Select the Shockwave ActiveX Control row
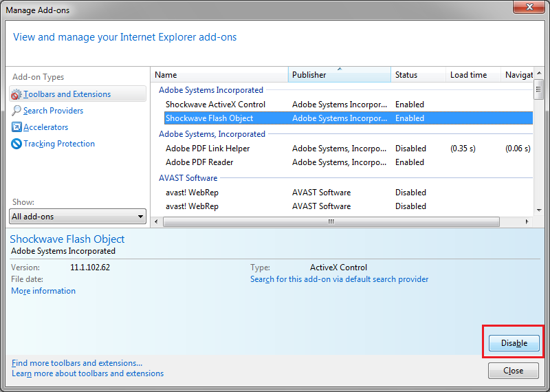 [x=349, y=105]
